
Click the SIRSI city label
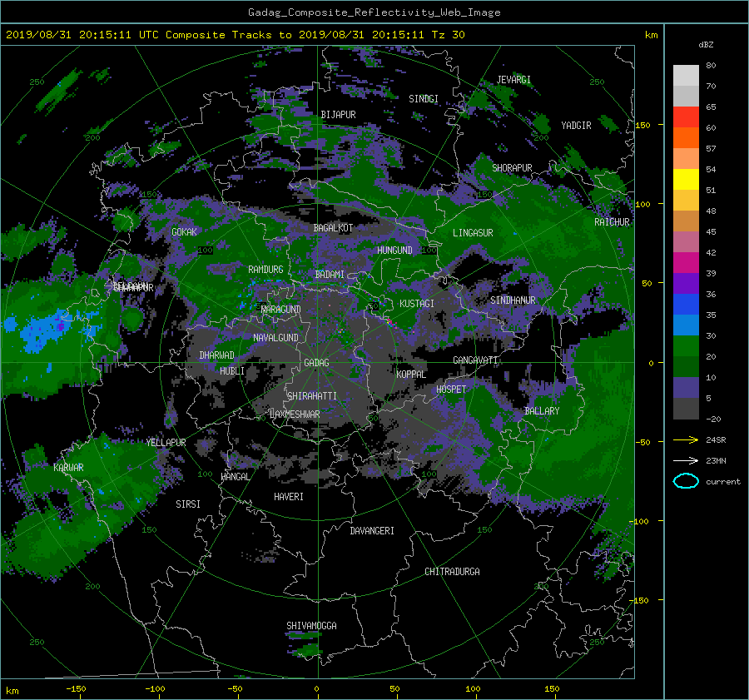point(188,504)
